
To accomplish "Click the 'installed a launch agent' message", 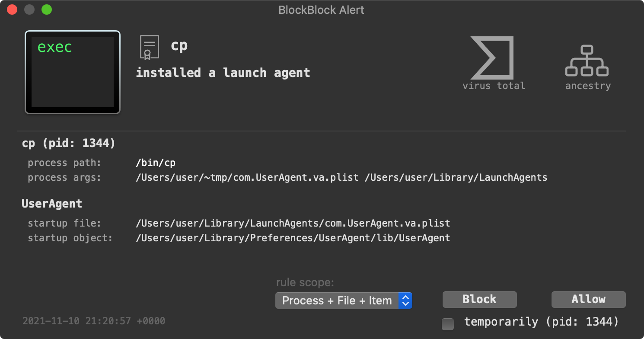I will point(223,73).
